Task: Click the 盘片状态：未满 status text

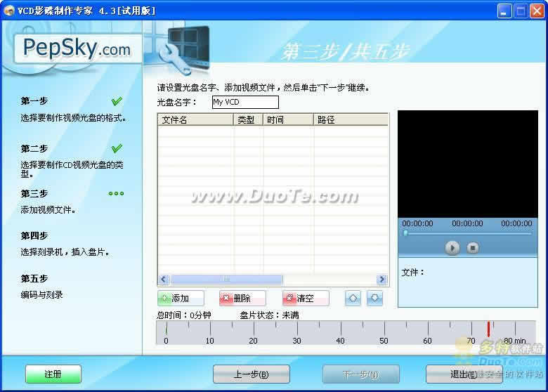Action: tap(269, 315)
